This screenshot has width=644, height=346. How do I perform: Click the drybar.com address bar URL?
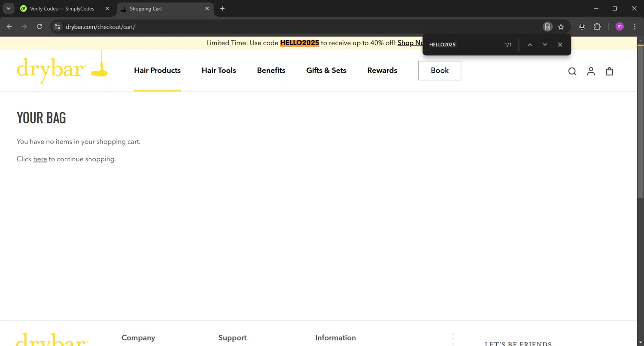[100, 27]
